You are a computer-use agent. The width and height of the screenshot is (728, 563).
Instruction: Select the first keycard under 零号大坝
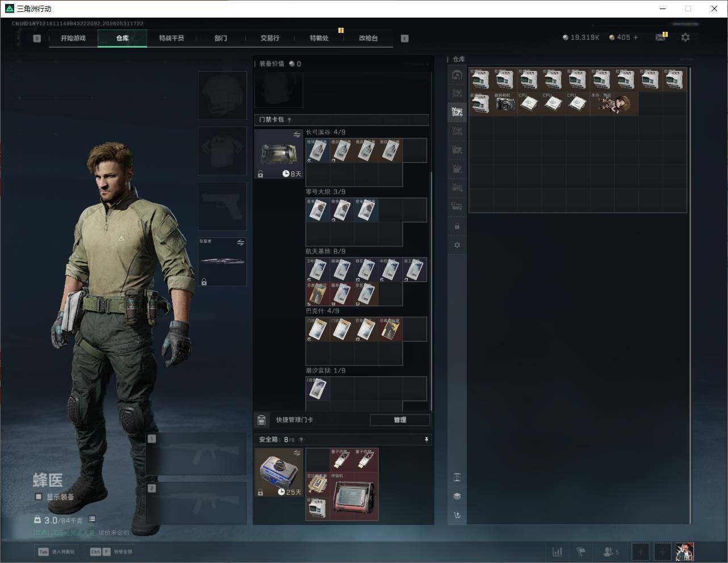(317, 210)
